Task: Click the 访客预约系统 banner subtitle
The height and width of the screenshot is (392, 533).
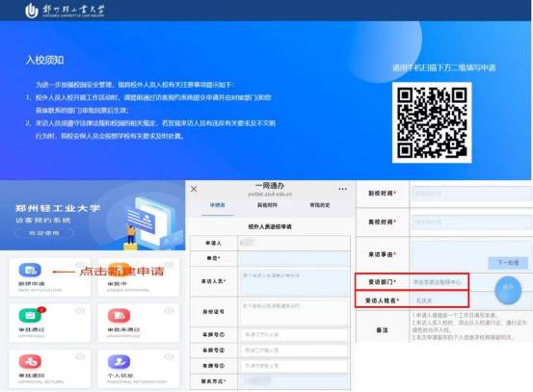Action: click(x=42, y=221)
